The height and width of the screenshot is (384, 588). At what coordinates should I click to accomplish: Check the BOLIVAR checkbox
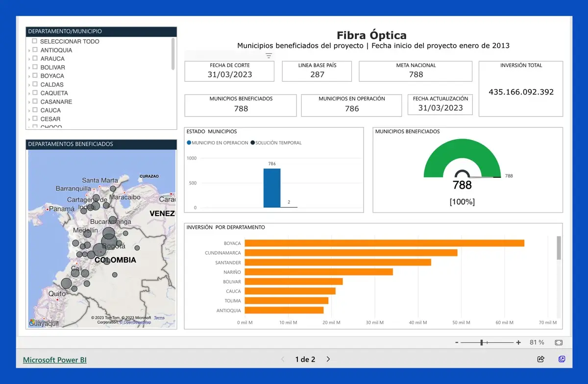(x=35, y=67)
